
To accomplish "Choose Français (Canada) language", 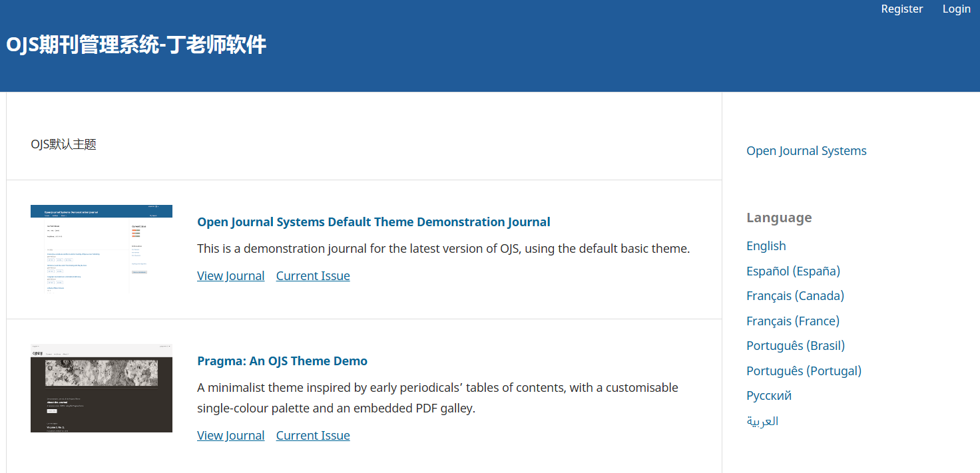I will coord(795,296).
